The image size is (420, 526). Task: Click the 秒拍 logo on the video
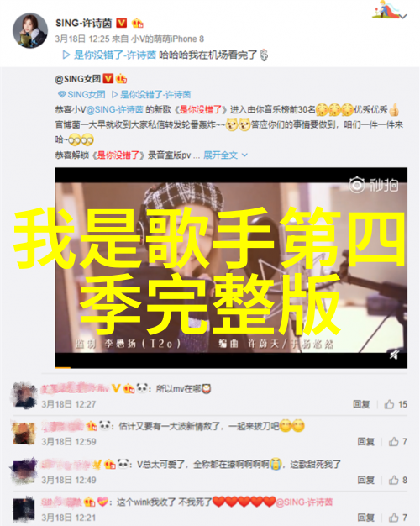pyautogui.click(x=374, y=185)
